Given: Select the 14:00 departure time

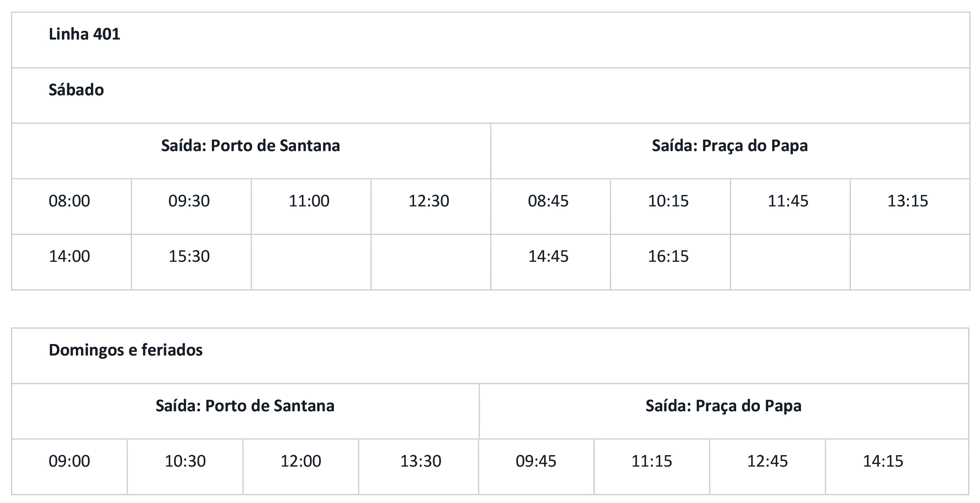Looking at the screenshot, I should (x=70, y=257).
